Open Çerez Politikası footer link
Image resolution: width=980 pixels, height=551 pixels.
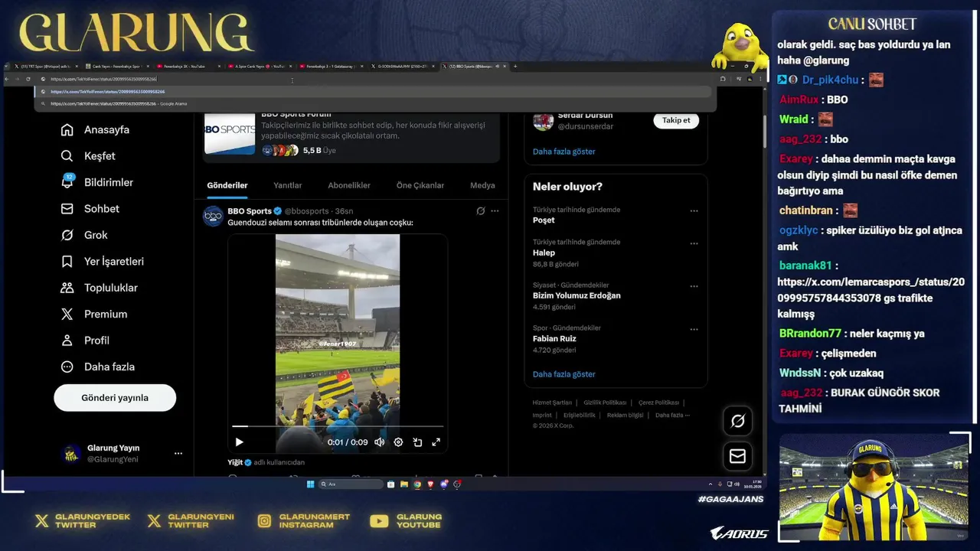tap(658, 403)
